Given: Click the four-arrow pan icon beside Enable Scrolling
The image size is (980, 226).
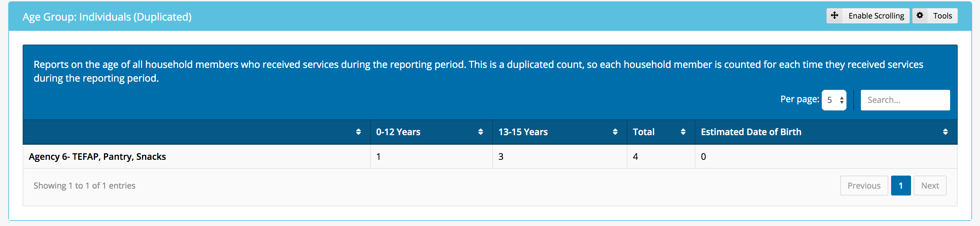Looking at the screenshot, I should click(x=834, y=15).
